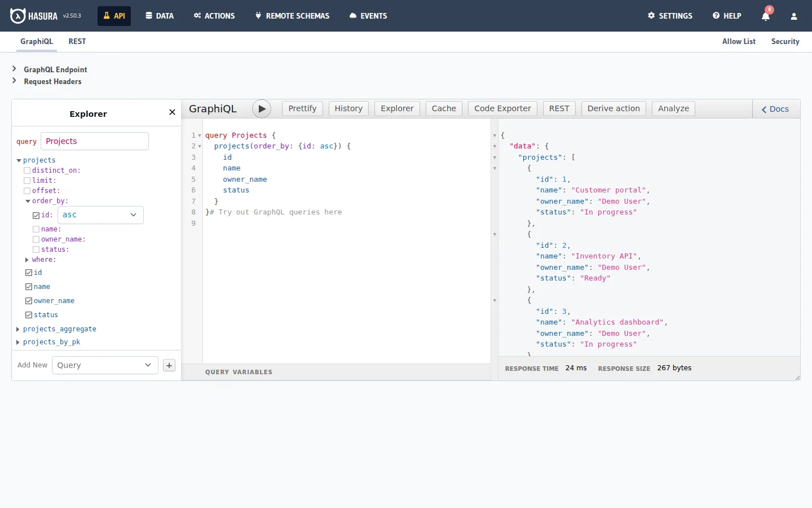The width and height of the screenshot is (812, 508).
Task: Fold query line 1 in the editor
Action: [x=200, y=135]
